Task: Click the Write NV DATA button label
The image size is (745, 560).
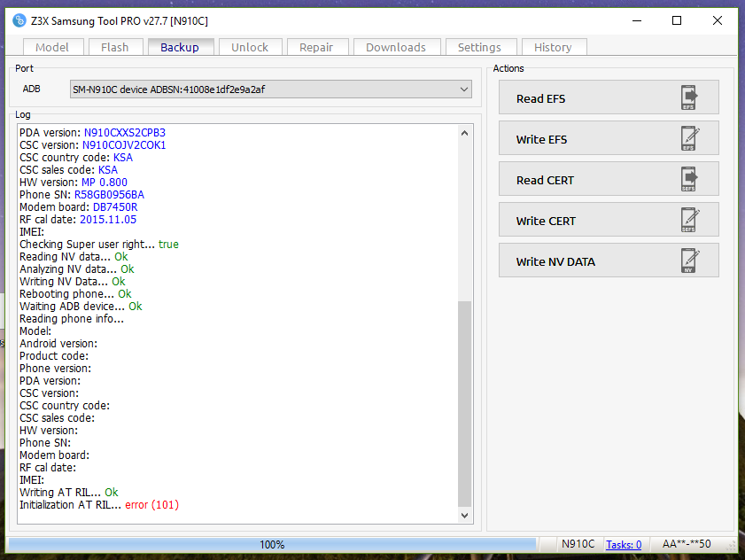Action: pyautogui.click(x=555, y=262)
